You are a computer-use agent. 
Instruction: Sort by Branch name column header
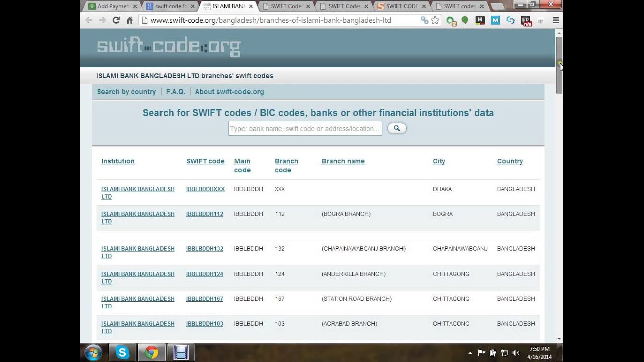pos(343,161)
